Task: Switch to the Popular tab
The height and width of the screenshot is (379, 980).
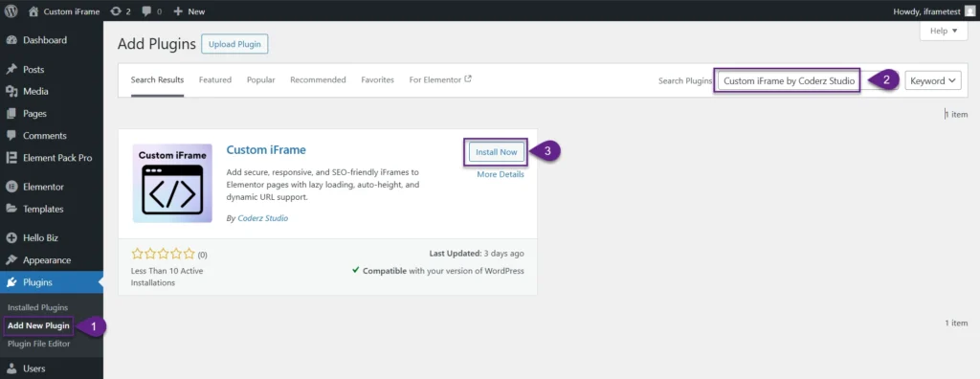Action: point(260,80)
